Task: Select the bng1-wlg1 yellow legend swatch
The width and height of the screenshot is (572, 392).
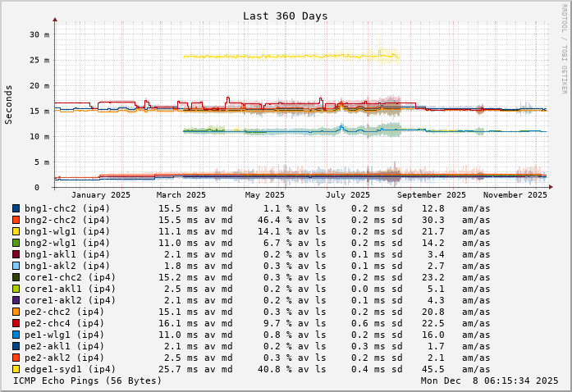Action: pyautogui.click(x=16, y=231)
